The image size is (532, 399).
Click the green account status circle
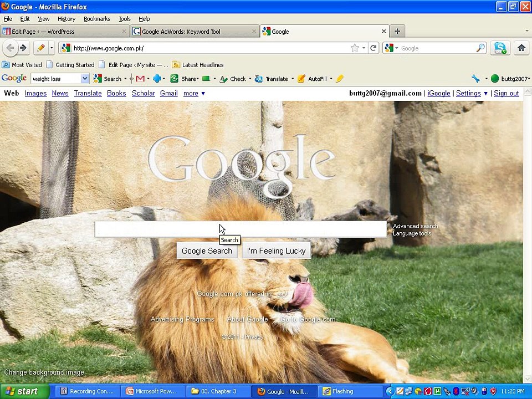[x=495, y=79]
